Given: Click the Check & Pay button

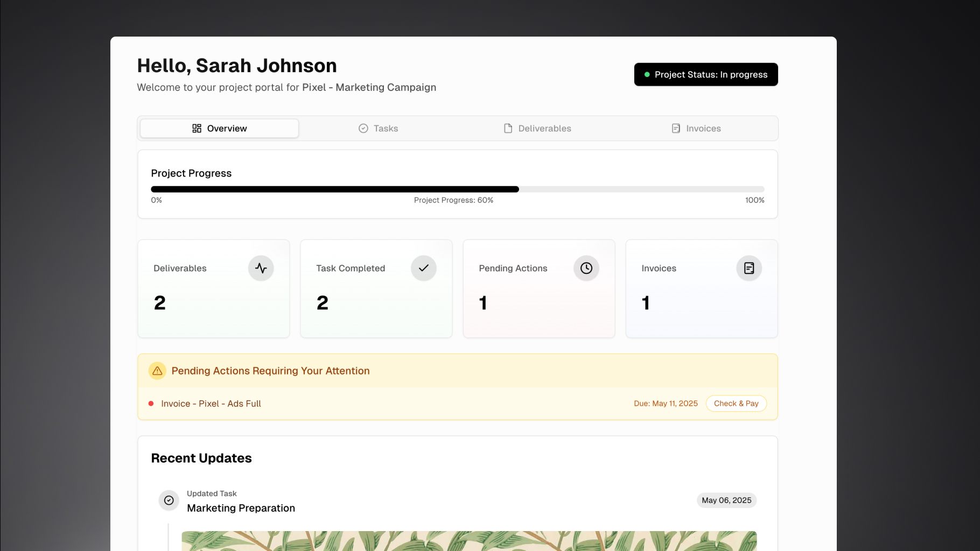Looking at the screenshot, I should (x=736, y=404).
